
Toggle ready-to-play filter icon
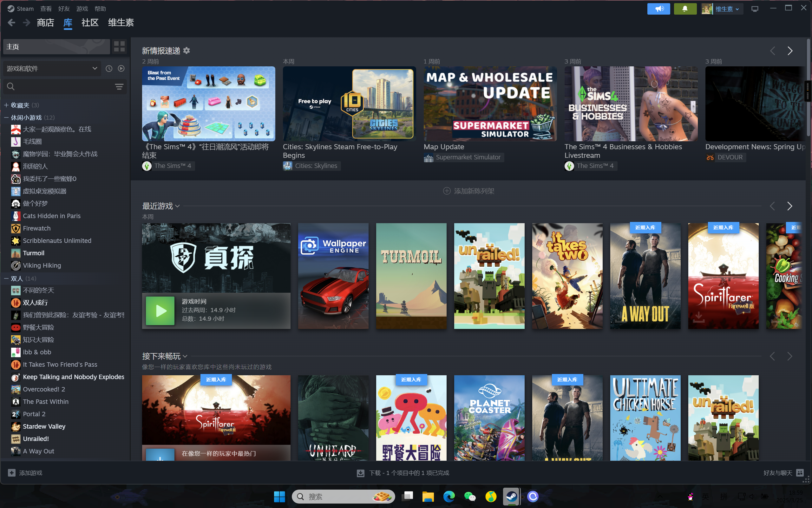121,69
